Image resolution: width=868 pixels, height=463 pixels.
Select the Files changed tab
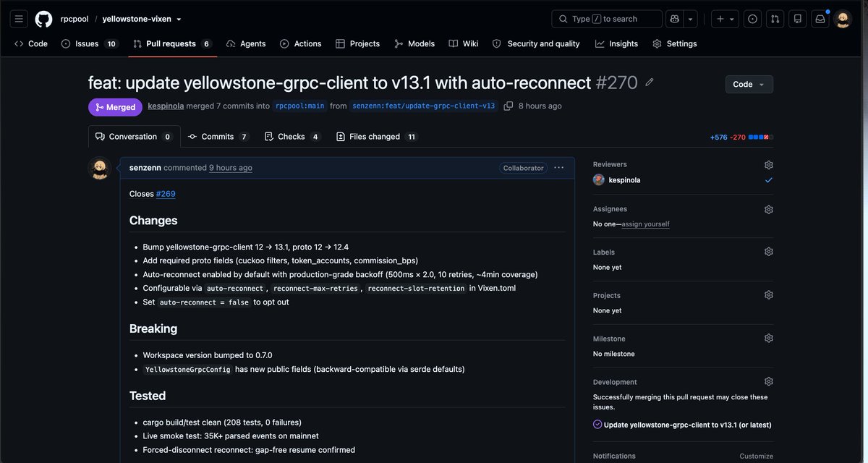pos(376,136)
